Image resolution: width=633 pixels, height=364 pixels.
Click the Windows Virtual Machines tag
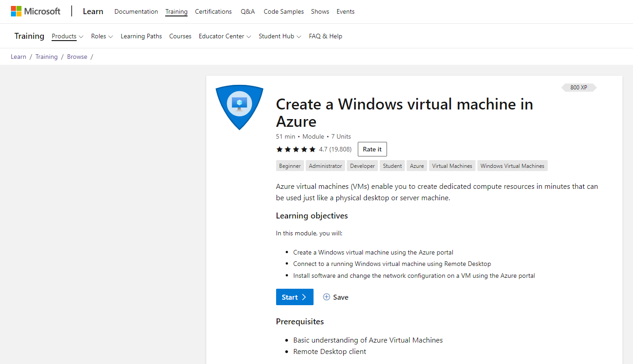tap(513, 166)
